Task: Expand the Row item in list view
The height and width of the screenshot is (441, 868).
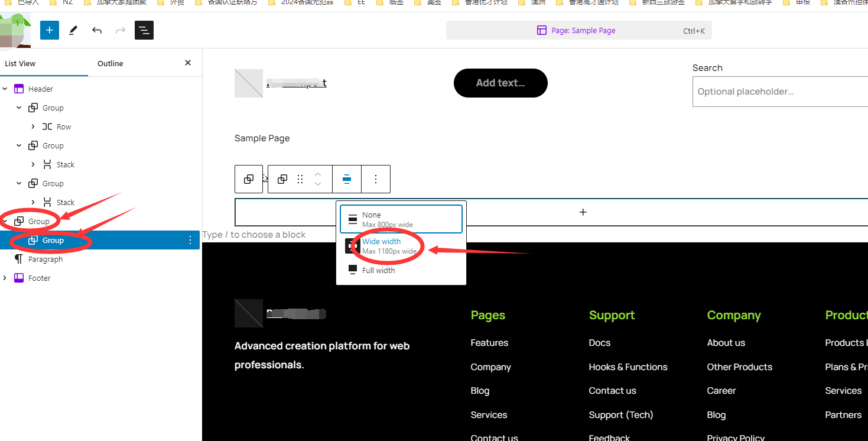Action: 33,127
